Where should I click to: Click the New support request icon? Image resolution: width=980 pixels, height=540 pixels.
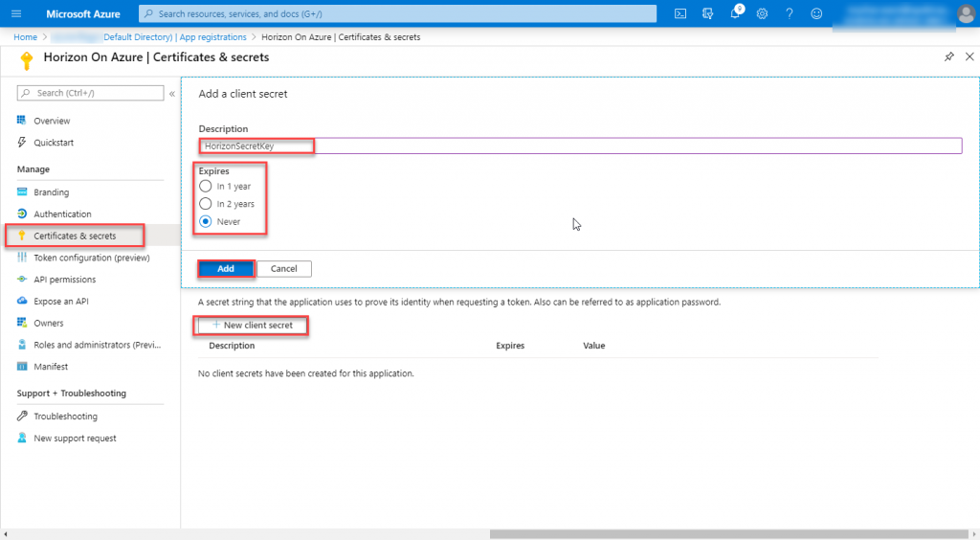[x=22, y=438]
